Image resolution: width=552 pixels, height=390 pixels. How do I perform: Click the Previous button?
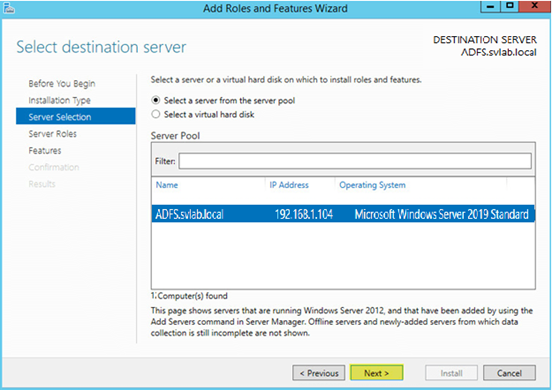coord(319,373)
